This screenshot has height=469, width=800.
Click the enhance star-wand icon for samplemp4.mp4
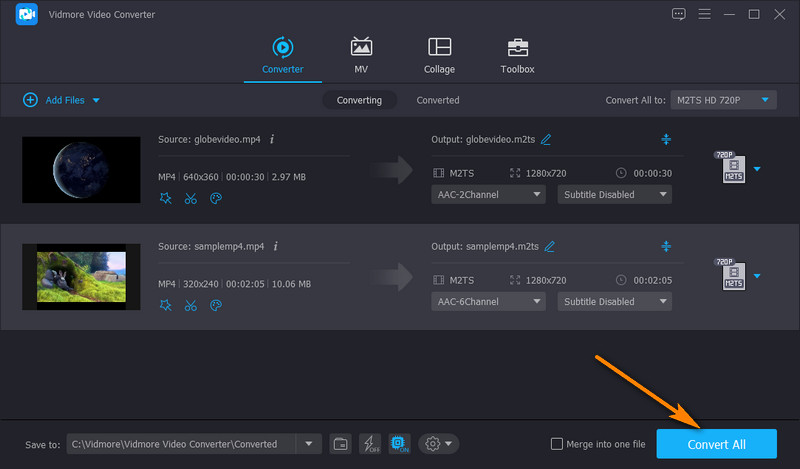[166, 305]
